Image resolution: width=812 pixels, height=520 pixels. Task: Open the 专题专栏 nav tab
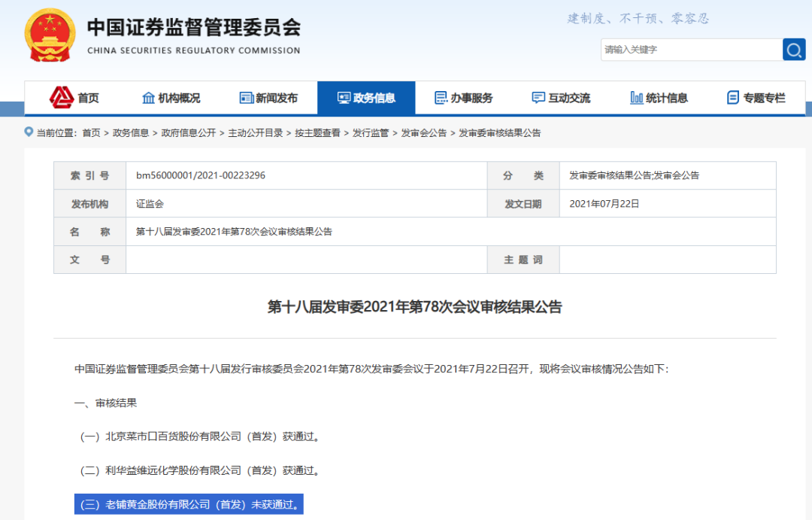coord(756,98)
